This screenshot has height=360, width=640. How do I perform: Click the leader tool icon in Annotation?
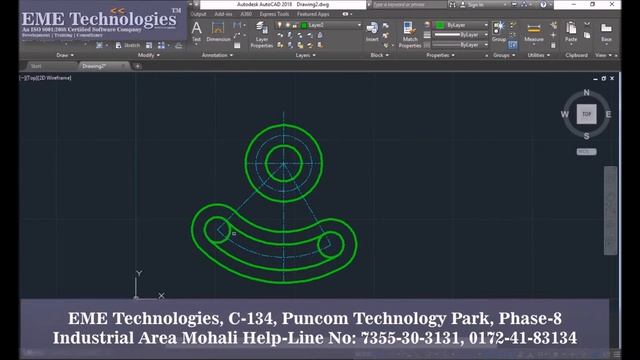point(237,36)
